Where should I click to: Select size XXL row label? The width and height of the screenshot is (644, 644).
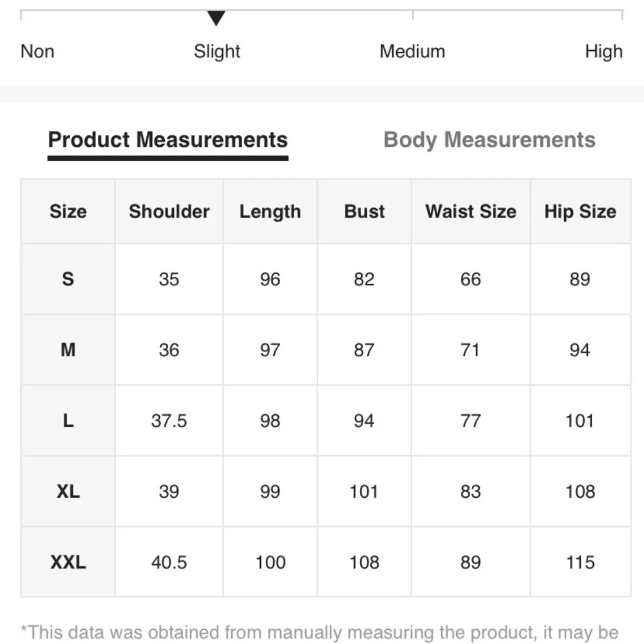[67, 562]
